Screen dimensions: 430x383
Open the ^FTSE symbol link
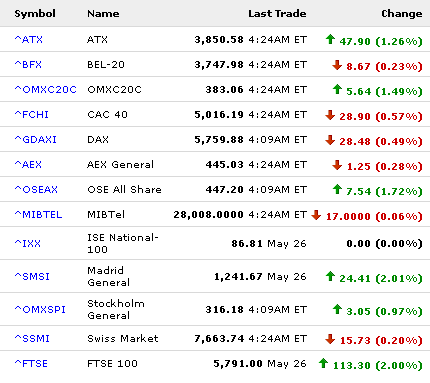pos(31,363)
